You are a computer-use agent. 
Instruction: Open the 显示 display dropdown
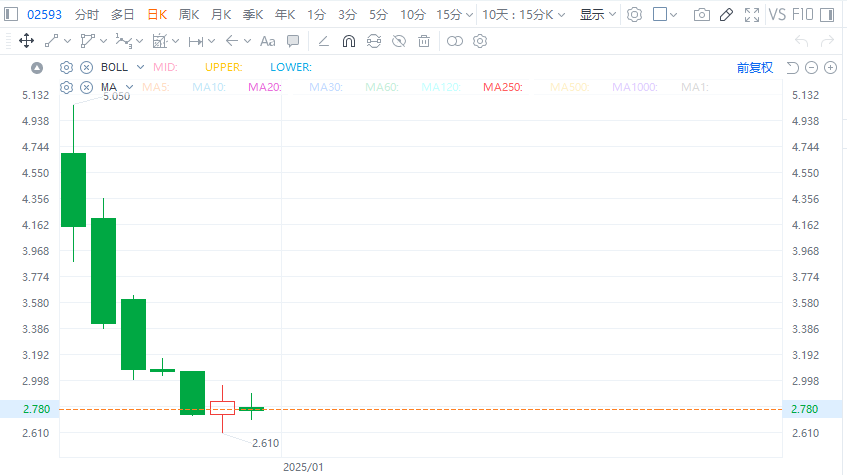coord(597,15)
